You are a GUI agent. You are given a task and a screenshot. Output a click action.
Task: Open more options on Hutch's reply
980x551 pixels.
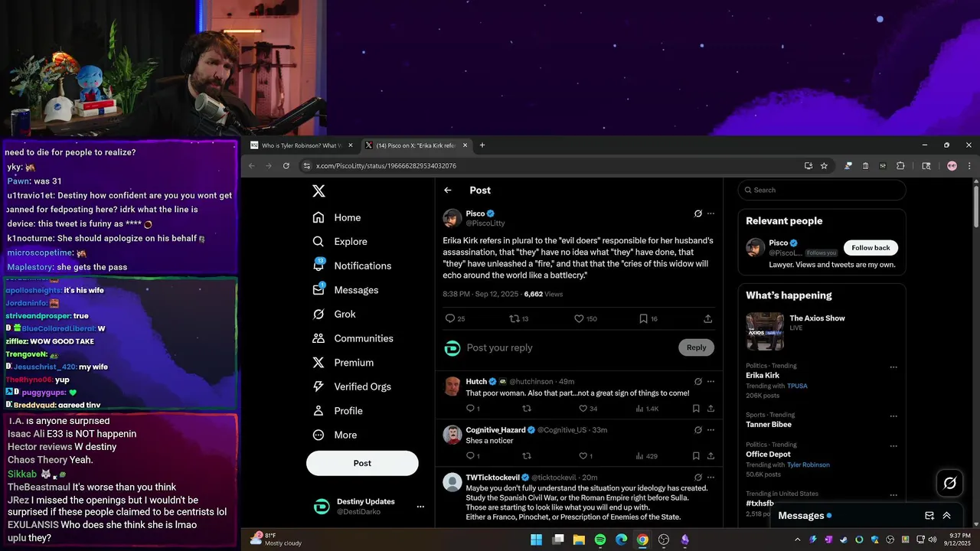(x=711, y=381)
